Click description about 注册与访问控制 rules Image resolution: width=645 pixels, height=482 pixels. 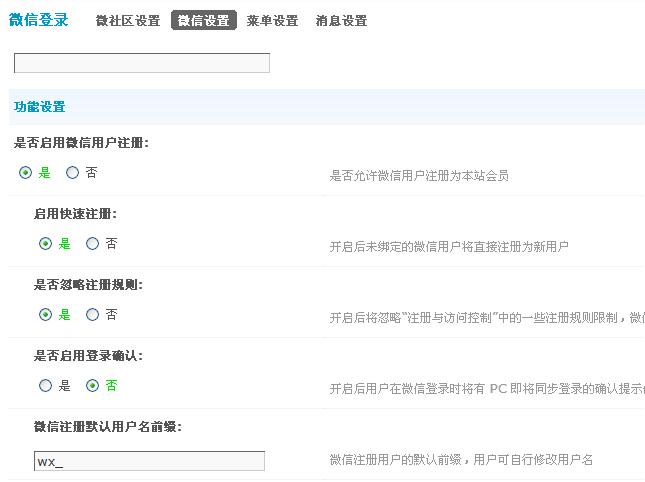(x=487, y=317)
